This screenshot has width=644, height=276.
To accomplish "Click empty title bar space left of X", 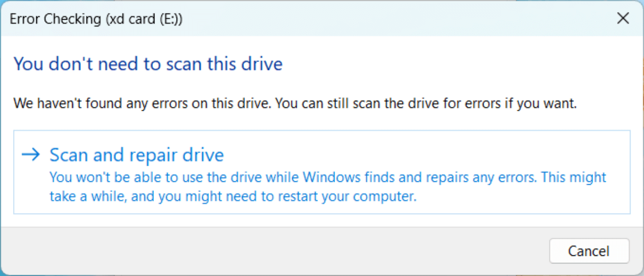I will pyautogui.click(x=403, y=19).
